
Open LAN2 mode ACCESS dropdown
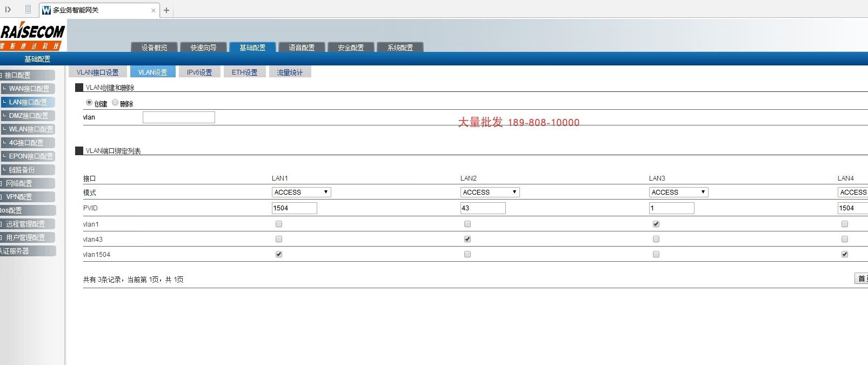coord(490,192)
